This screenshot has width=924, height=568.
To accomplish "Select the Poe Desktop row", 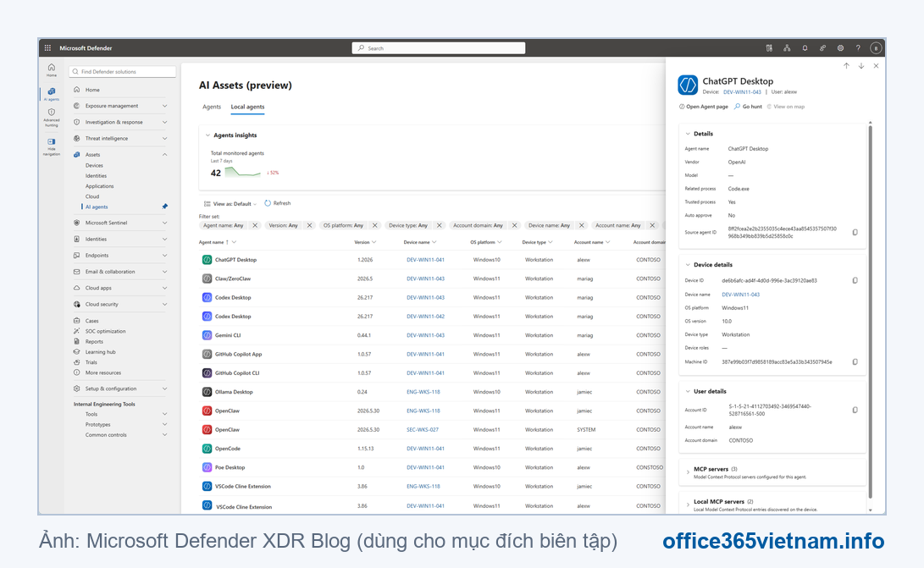I will click(x=432, y=467).
